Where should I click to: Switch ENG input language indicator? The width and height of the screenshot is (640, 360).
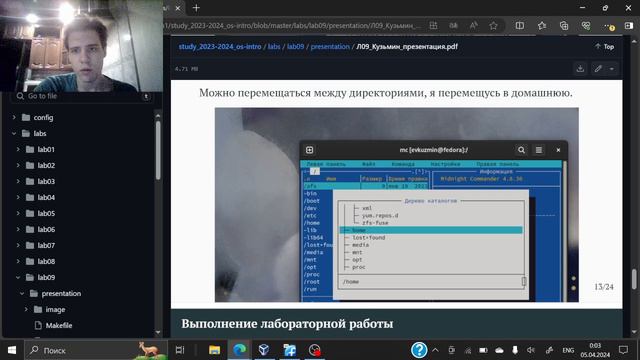coord(568,350)
